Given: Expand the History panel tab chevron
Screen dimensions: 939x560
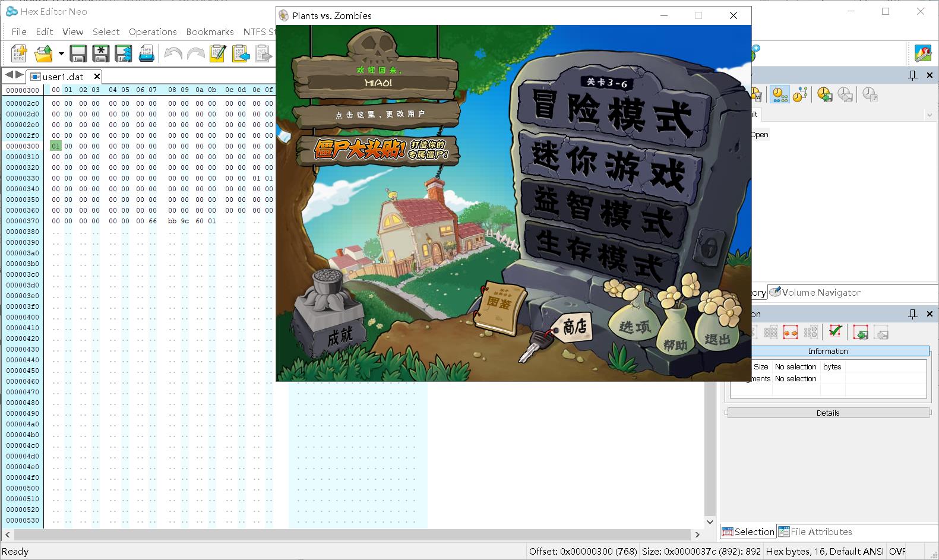Looking at the screenshot, I should [929, 115].
